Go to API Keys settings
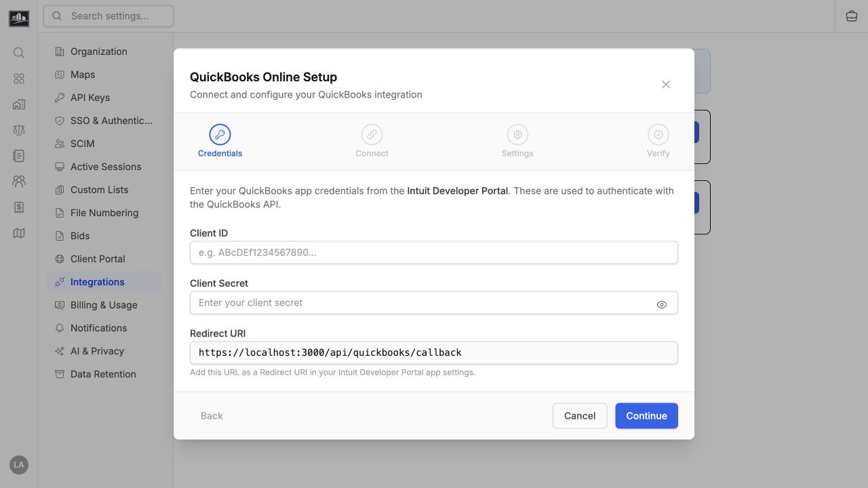The height and width of the screenshot is (488, 868). [x=103, y=98]
